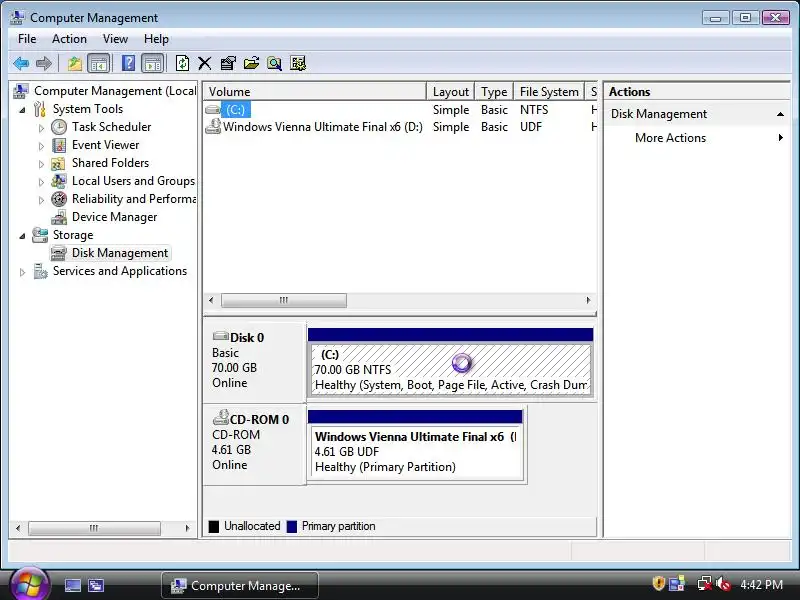Screen dimensions: 800x600
Task: Click the network tray icon
Action: (x=705, y=584)
